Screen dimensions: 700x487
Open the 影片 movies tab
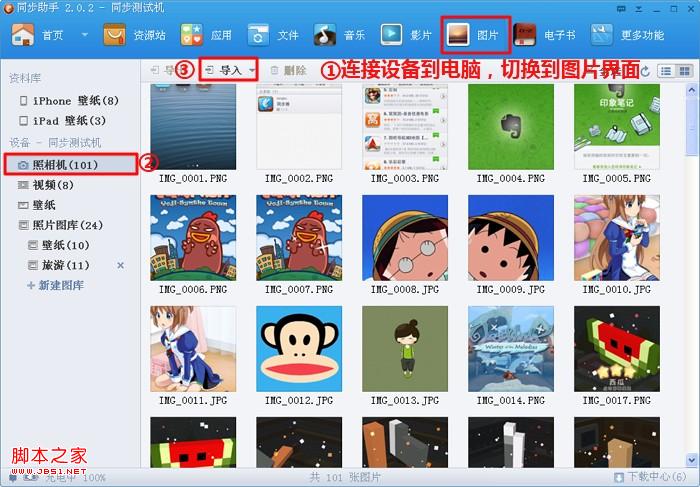tap(406, 35)
